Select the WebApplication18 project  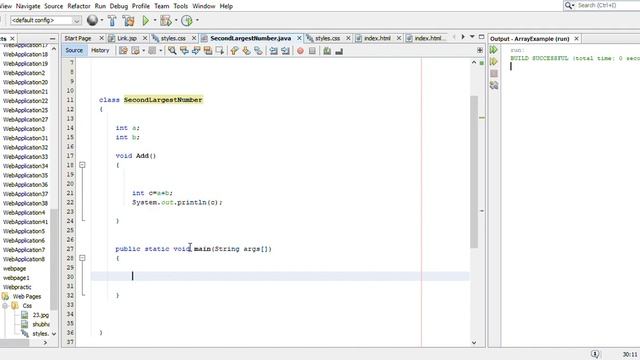tap(25, 54)
